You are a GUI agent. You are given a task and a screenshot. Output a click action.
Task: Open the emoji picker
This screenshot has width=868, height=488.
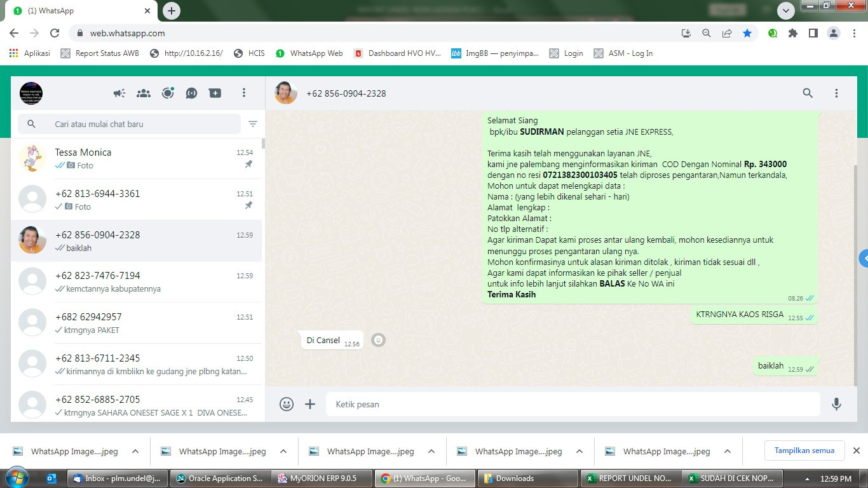(287, 404)
